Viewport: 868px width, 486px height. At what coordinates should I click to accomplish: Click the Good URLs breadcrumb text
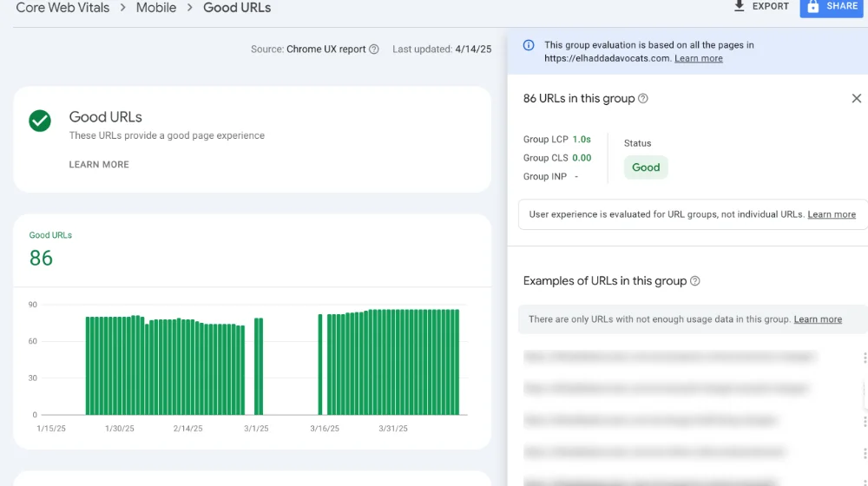(x=237, y=8)
